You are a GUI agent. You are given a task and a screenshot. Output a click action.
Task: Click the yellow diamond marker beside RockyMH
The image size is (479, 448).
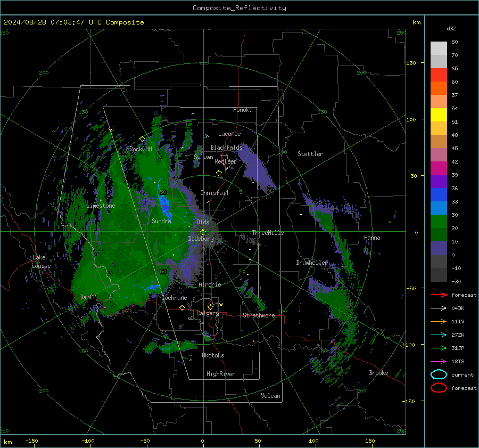pos(142,139)
